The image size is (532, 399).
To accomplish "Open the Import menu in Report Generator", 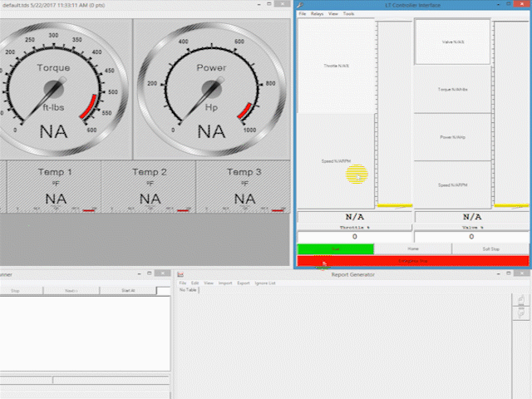I will point(225,283).
